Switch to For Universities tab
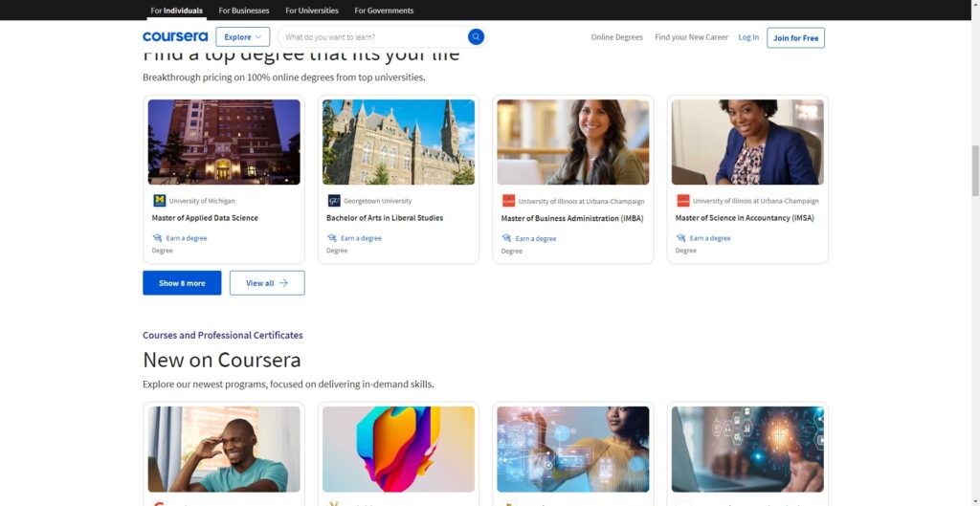 pyautogui.click(x=312, y=11)
